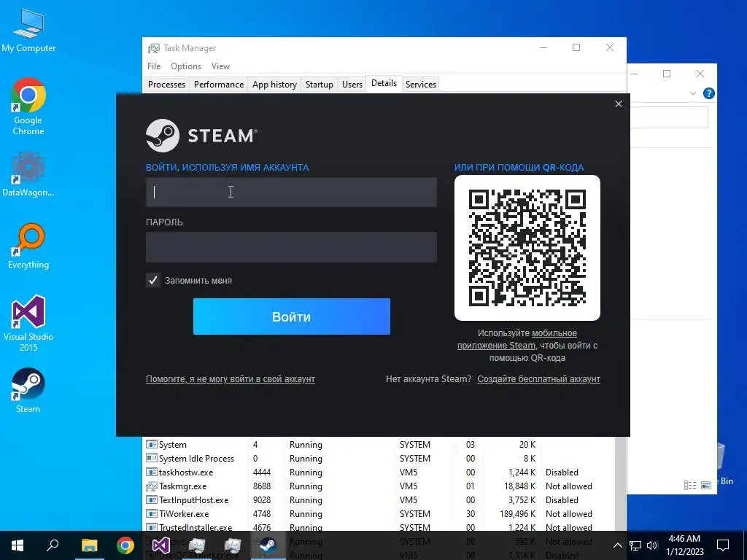This screenshot has height=560, width=747.
Task: Open the taskbar clock and date
Action: tap(684, 545)
